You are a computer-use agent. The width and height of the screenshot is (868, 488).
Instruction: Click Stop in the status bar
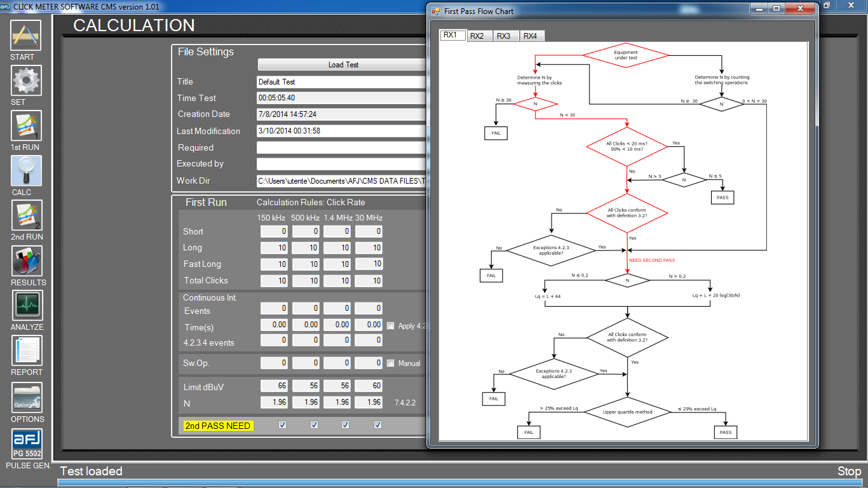pos(849,471)
